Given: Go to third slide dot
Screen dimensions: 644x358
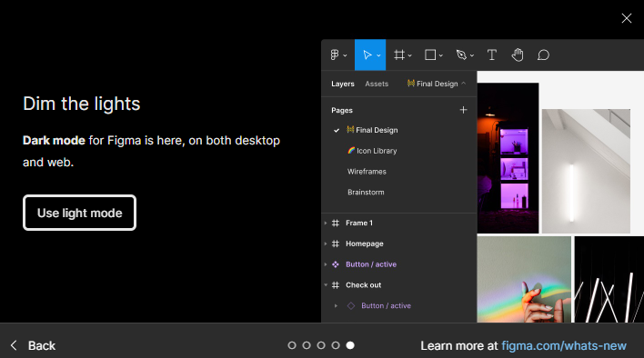Looking at the screenshot, I should [x=321, y=345].
